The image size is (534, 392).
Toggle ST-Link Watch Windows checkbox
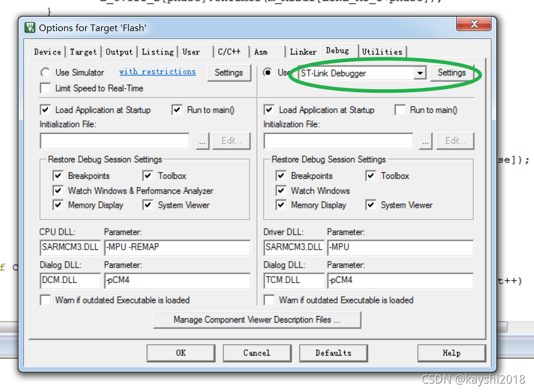(281, 190)
